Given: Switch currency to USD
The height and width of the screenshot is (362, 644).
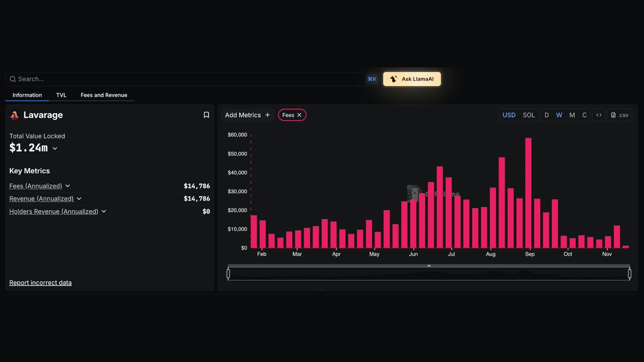Looking at the screenshot, I should pos(509,115).
